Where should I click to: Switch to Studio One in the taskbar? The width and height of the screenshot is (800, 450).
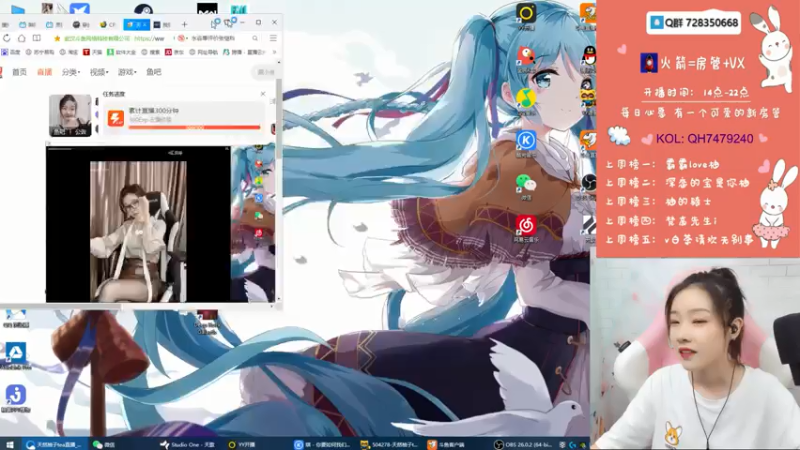tap(187, 444)
